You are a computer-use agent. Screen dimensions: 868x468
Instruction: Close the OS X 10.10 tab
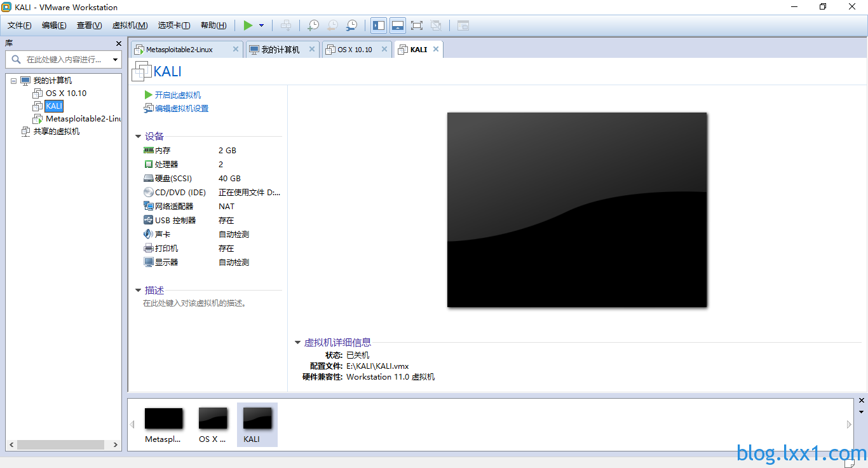pyautogui.click(x=384, y=49)
